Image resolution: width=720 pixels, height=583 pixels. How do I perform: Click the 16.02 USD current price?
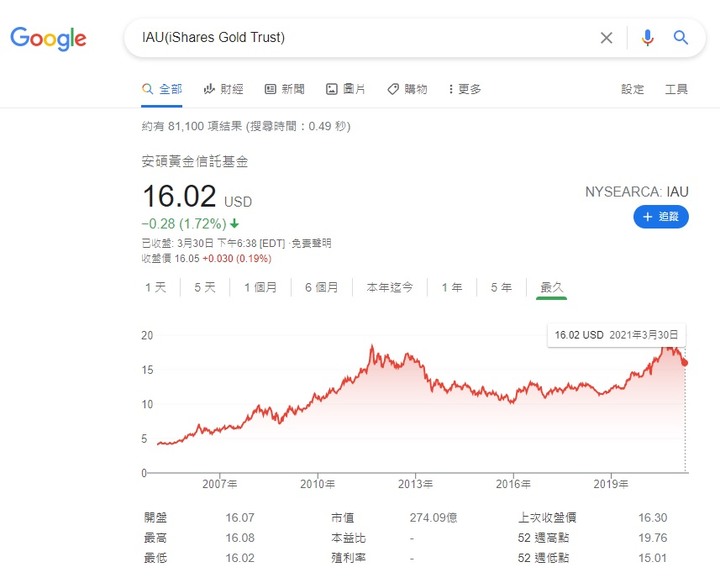coord(197,196)
